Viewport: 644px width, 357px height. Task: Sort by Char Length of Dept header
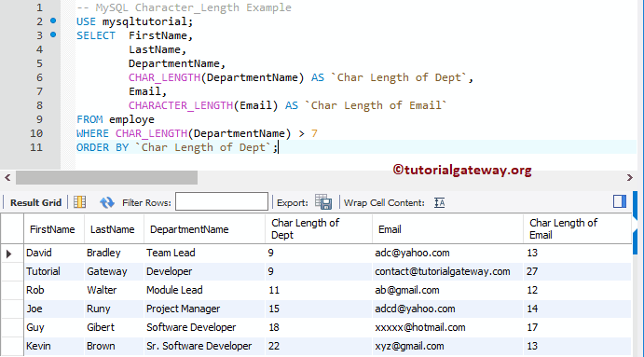[319, 228]
